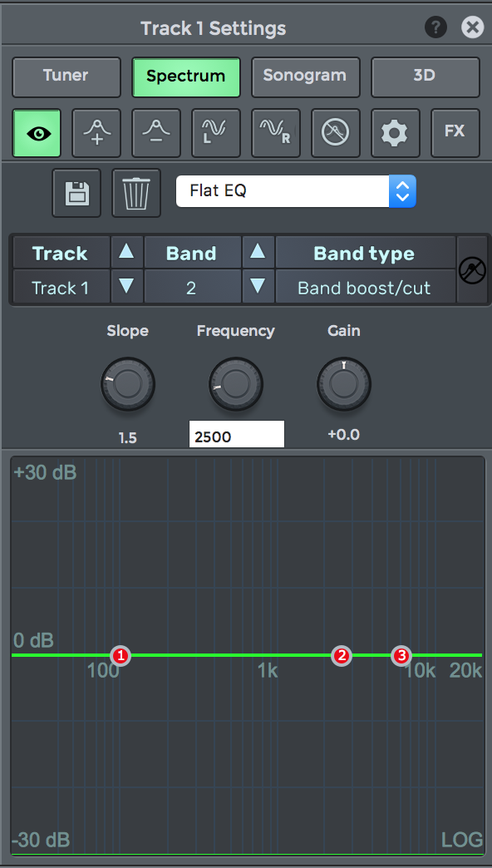The image size is (492, 868).
Task: Toggle the eye visibility button
Action: (x=37, y=133)
